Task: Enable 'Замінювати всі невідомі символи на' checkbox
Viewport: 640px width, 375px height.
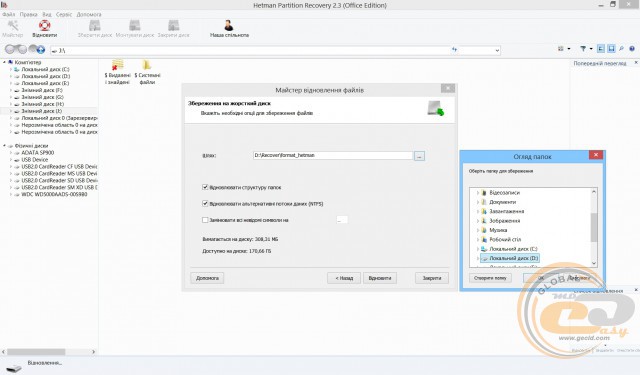Action: [x=205, y=220]
